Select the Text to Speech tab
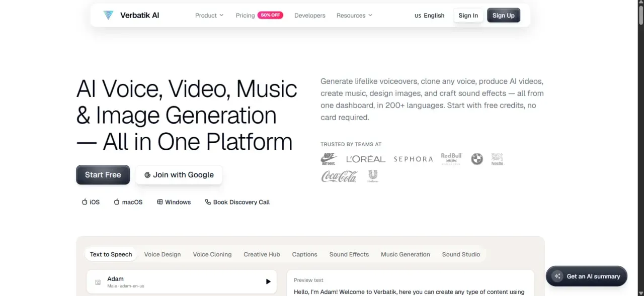Screen dimensions: 644x296 [111, 254]
